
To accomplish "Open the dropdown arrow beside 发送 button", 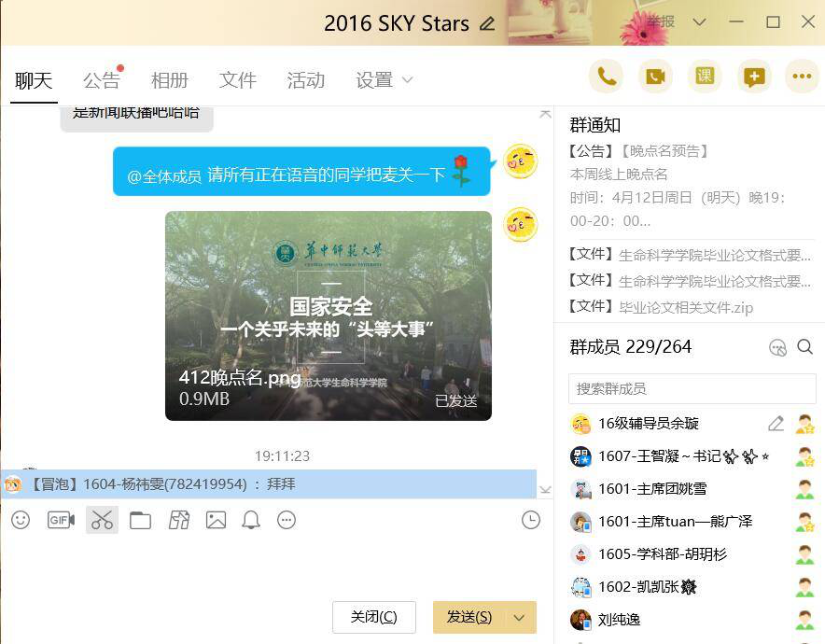I will click(520, 617).
